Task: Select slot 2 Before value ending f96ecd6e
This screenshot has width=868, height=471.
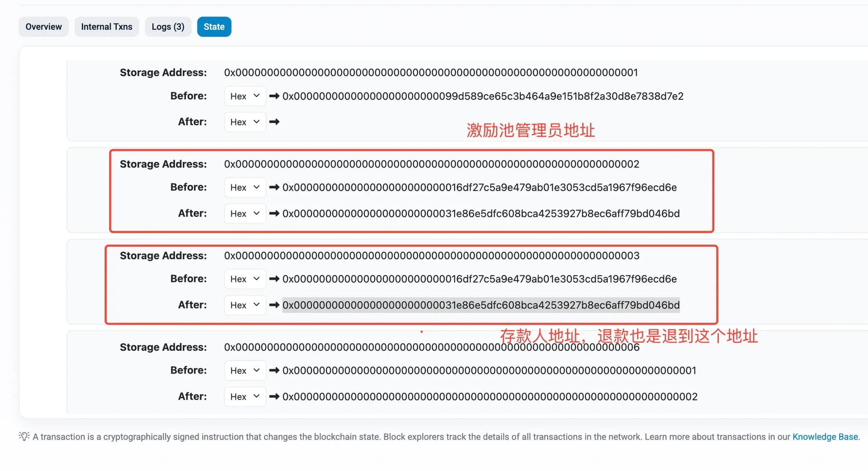Action: pos(480,188)
